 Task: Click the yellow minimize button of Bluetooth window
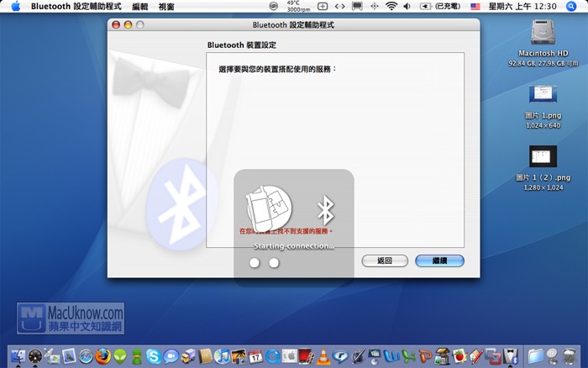pyautogui.click(x=128, y=24)
